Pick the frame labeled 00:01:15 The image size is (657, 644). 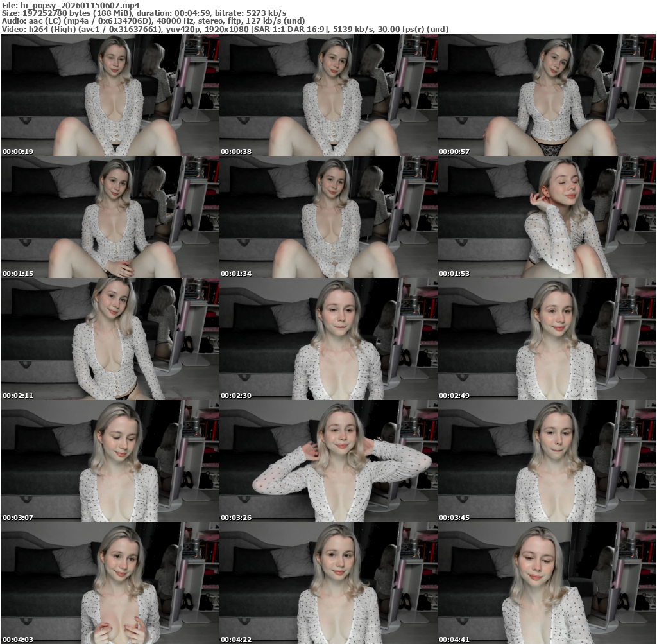pyautogui.click(x=110, y=217)
